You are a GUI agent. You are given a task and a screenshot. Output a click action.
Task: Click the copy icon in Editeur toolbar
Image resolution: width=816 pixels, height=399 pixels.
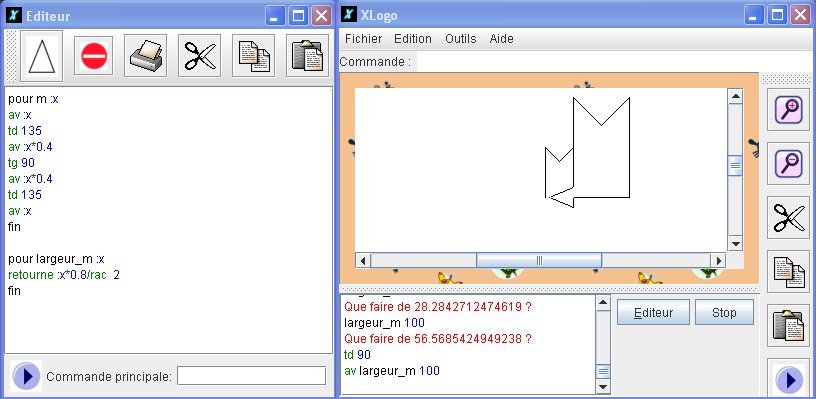point(253,56)
